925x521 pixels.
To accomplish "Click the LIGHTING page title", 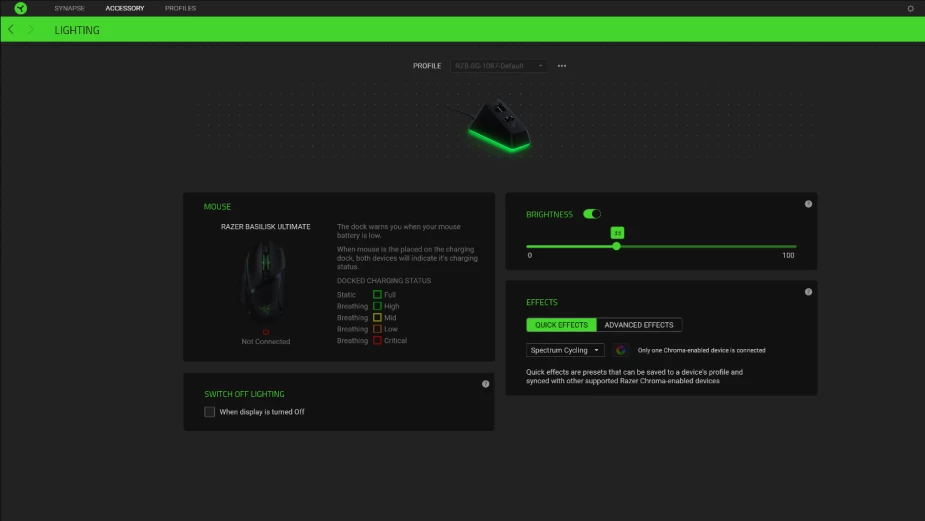I will (x=77, y=30).
